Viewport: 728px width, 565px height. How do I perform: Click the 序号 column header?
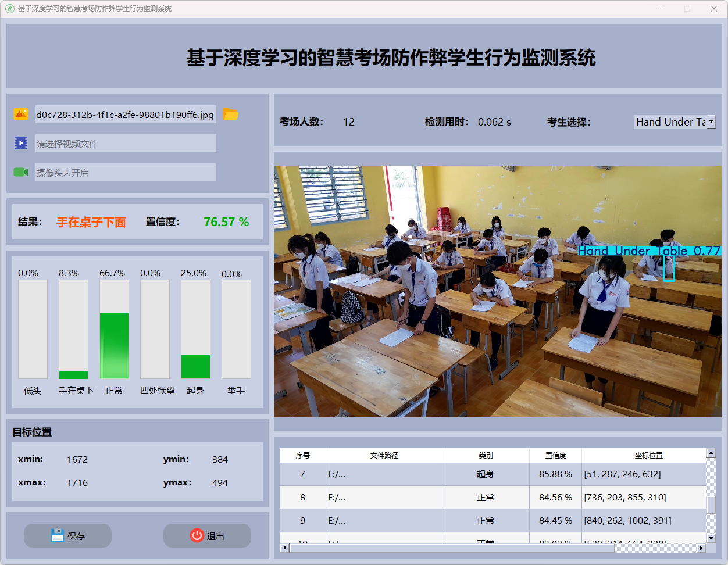click(302, 456)
